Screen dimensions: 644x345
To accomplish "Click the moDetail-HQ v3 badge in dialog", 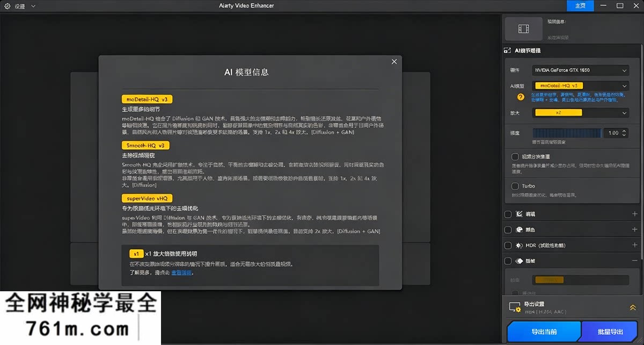I will pyautogui.click(x=147, y=99).
